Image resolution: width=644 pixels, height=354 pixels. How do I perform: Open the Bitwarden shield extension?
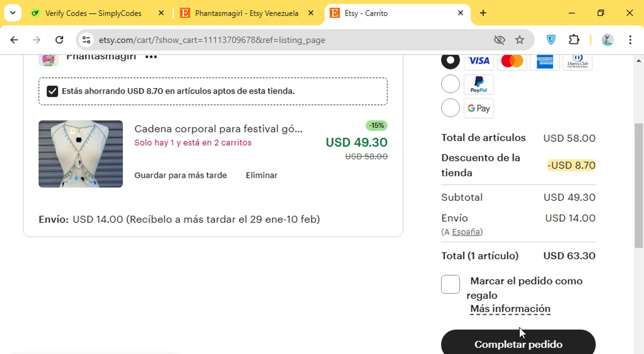click(551, 40)
